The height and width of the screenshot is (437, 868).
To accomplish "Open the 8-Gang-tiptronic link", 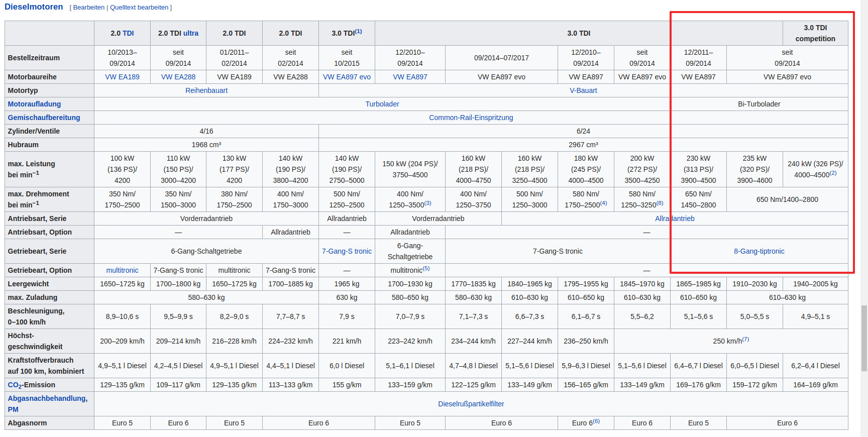I will coord(759,251).
